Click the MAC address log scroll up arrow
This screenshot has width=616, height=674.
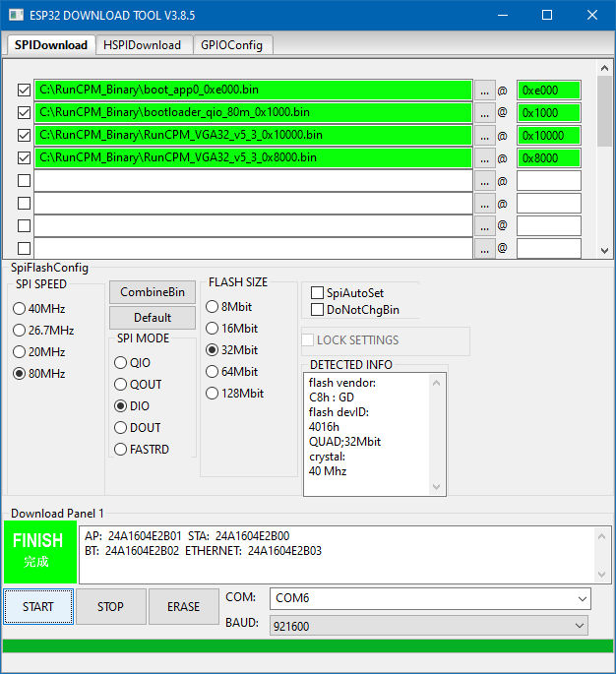click(x=602, y=536)
